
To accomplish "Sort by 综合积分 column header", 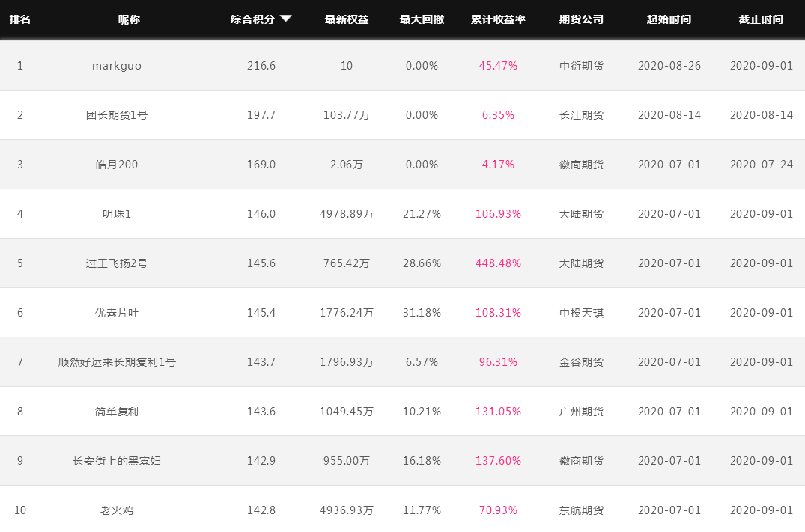I will coord(253,19).
